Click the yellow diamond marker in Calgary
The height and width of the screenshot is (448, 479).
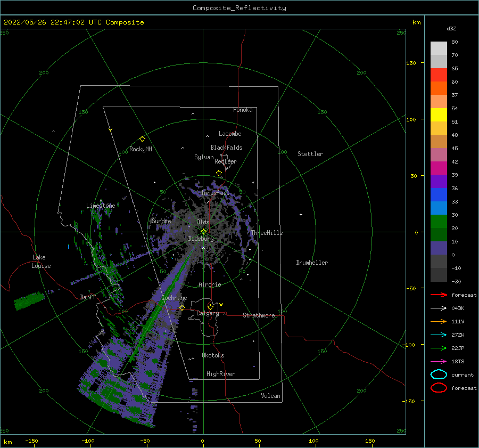(x=210, y=307)
